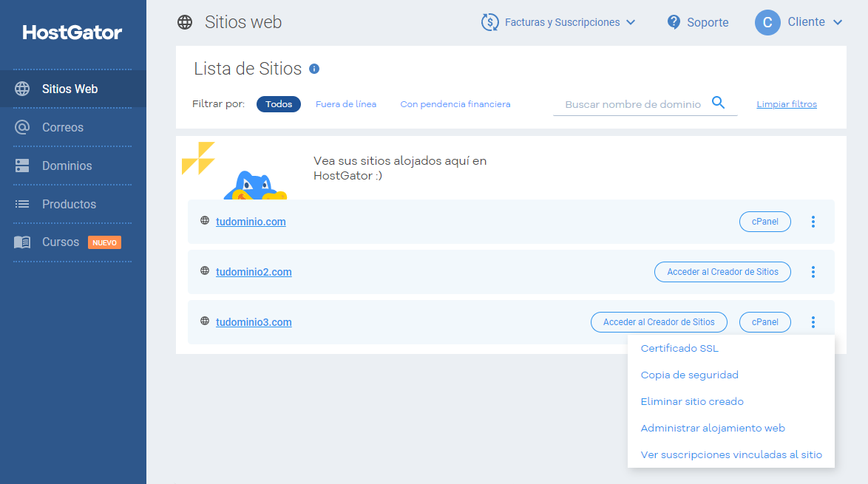The width and height of the screenshot is (868, 484).
Task: Select Administrar alojamiento web
Action: tap(713, 428)
